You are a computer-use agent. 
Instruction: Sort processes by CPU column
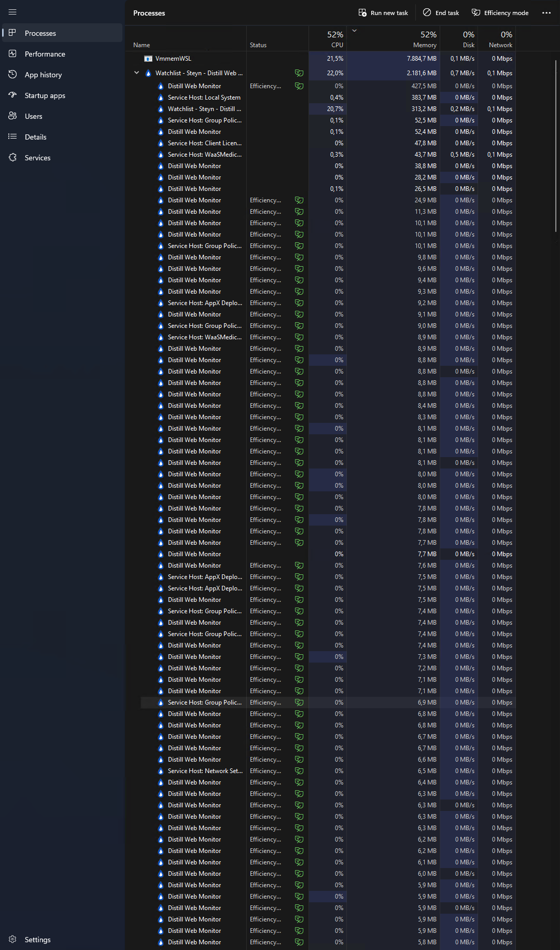(x=328, y=39)
